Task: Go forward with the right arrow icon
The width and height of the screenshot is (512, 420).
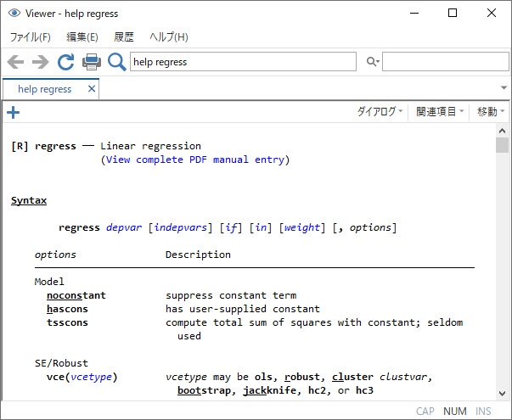Action: tap(40, 62)
